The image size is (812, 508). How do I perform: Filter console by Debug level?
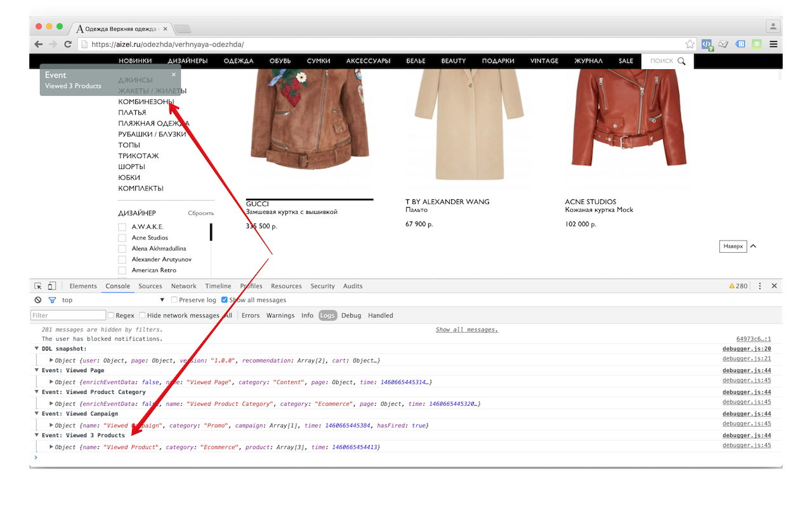351,316
